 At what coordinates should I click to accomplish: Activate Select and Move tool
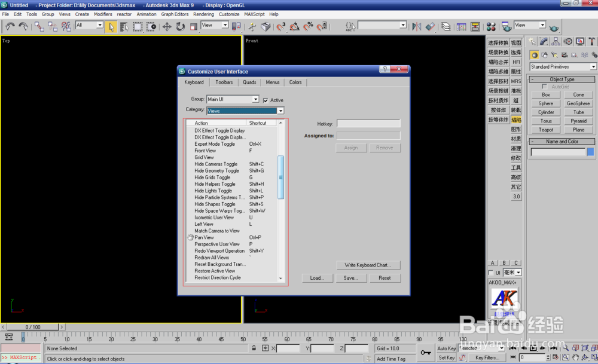[x=167, y=26]
